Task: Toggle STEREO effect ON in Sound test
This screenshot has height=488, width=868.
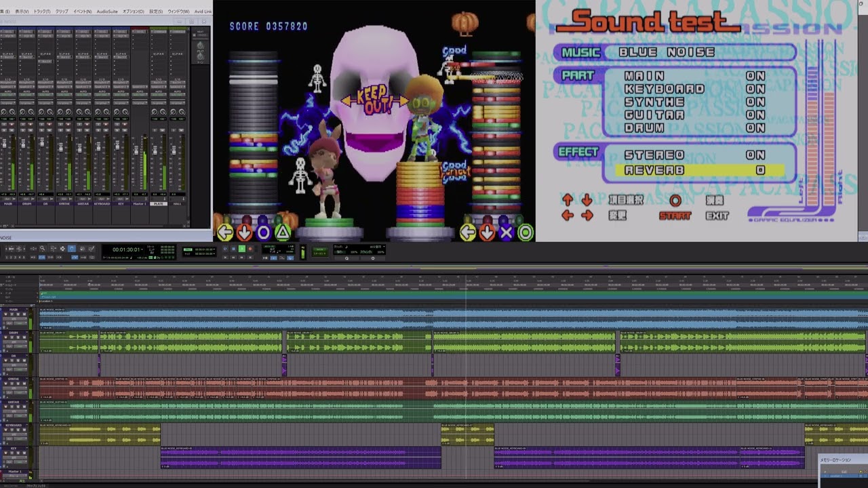Action: (755, 155)
